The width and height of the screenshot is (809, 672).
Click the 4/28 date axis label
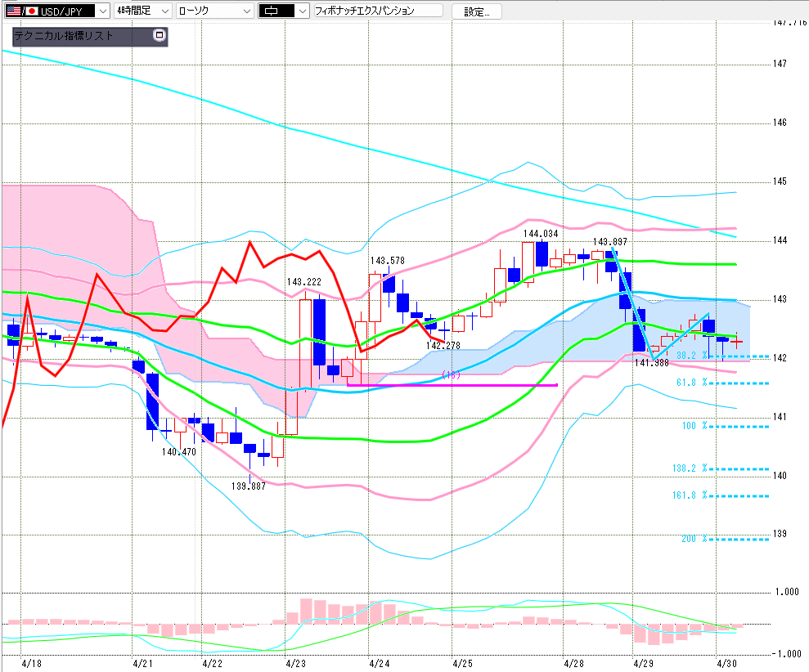(x=573, y=663)
